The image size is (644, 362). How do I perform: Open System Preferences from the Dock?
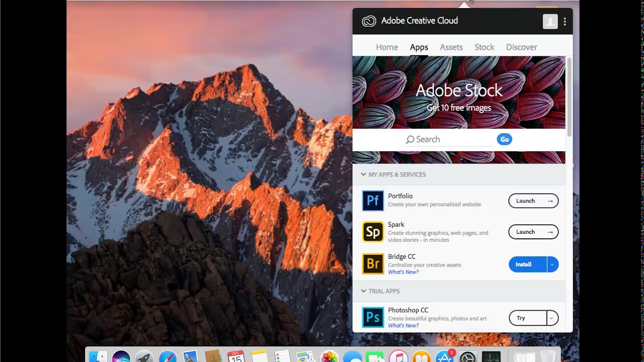point(467,356)
